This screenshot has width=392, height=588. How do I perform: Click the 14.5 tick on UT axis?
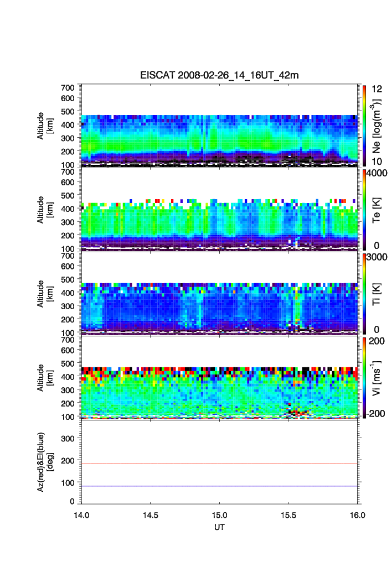(151, 515)
